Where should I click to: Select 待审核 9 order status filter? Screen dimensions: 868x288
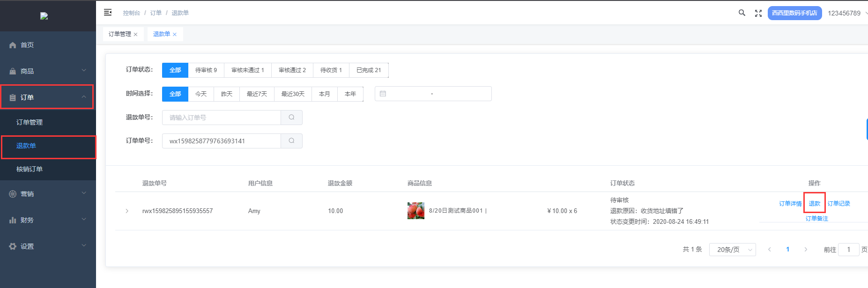pyautogui.click(x=206, y=70)
